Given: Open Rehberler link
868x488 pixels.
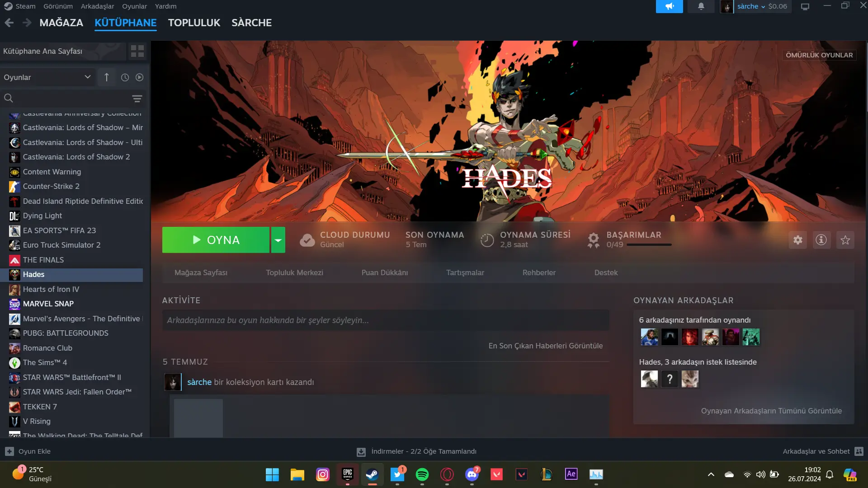Looking at the screenshot, I should click(539, 272).
